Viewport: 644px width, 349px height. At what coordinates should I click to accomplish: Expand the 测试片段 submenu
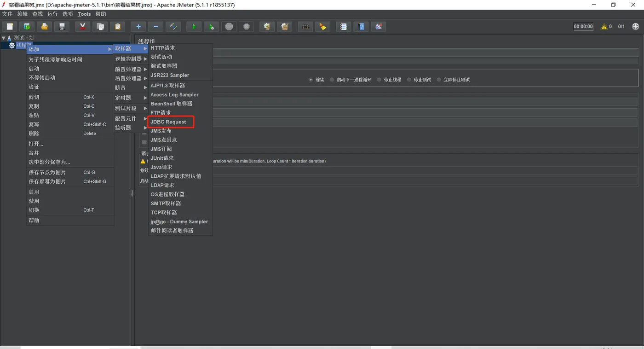[x=131, y=108]
